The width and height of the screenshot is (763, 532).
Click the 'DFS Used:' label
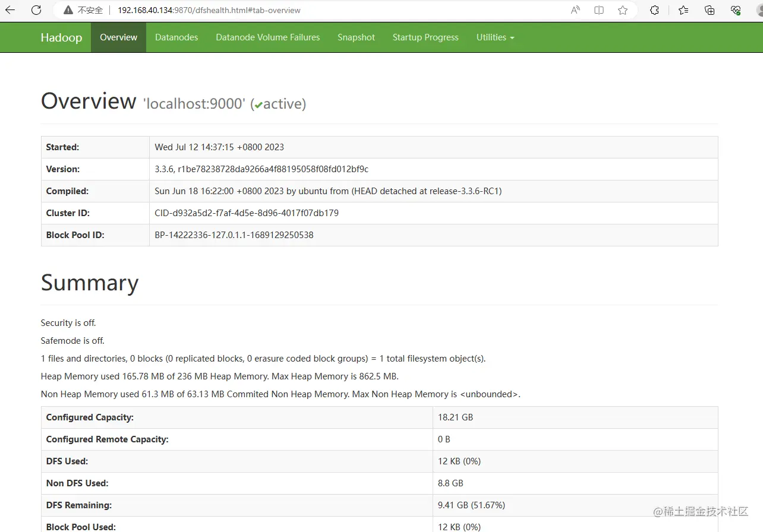67,461
